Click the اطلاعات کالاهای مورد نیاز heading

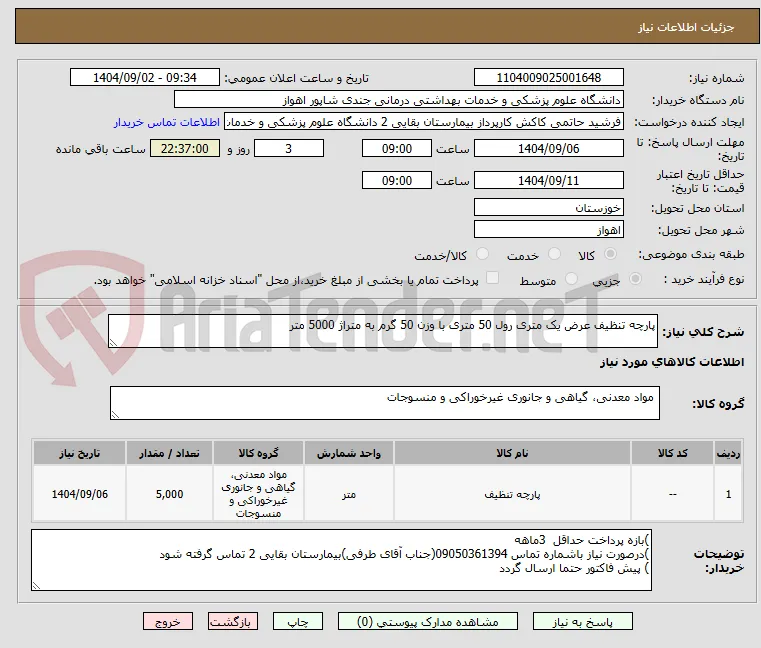(x=672, y=362)
